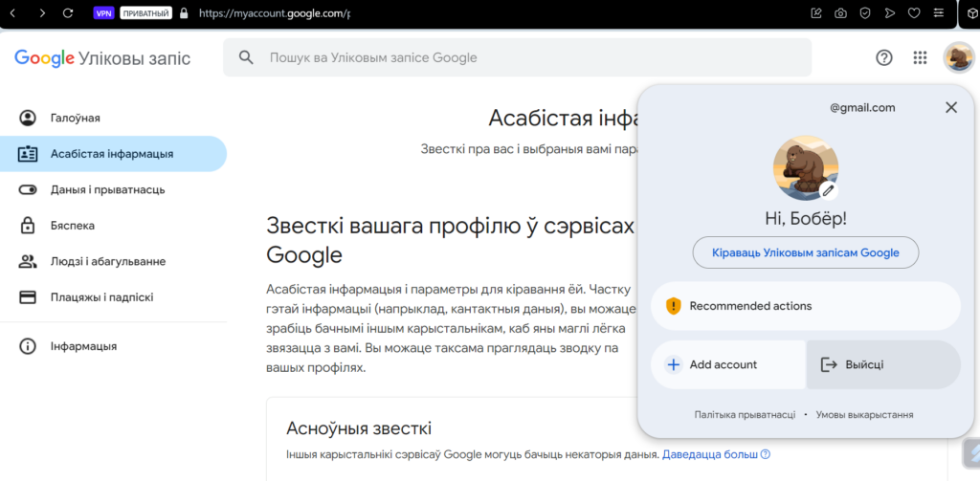This screenshot has width=980, height=481.
Task: Open the help question mark icon
Action: point(883,58)
